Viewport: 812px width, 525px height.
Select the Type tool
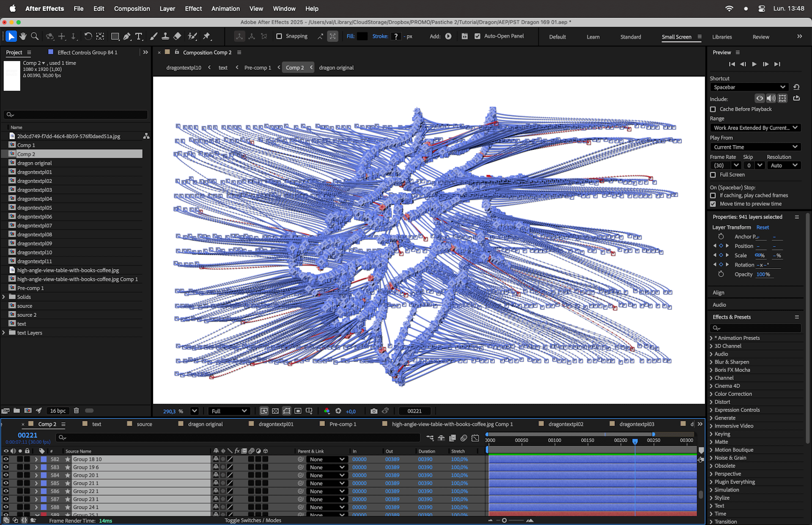(139, 36)
